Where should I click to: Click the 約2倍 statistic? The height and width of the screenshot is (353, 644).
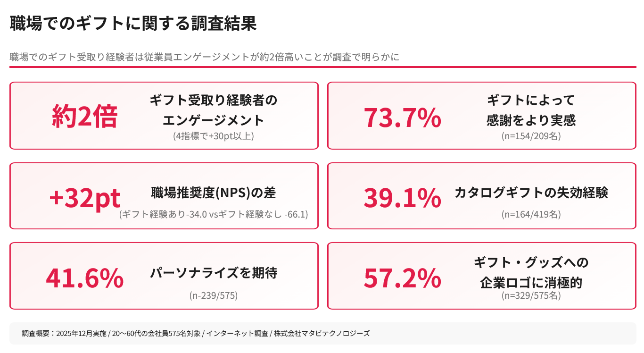[x=84, y=117]
